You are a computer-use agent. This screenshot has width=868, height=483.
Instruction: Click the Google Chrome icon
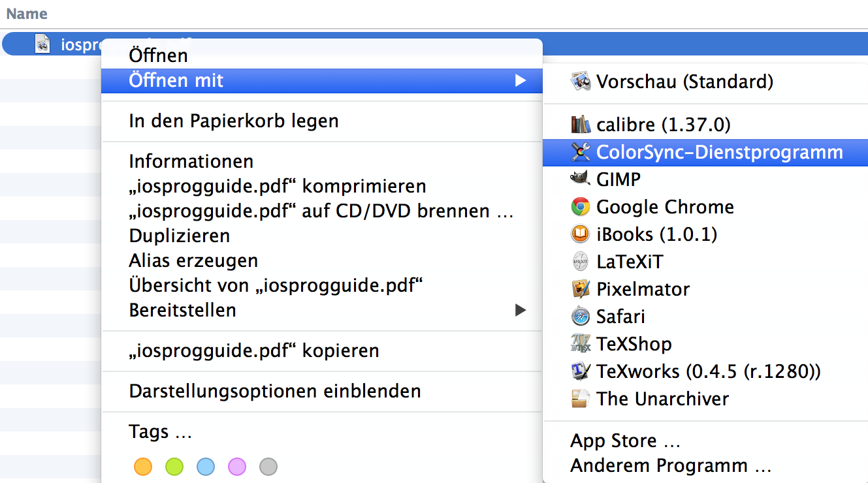point(581,207)
